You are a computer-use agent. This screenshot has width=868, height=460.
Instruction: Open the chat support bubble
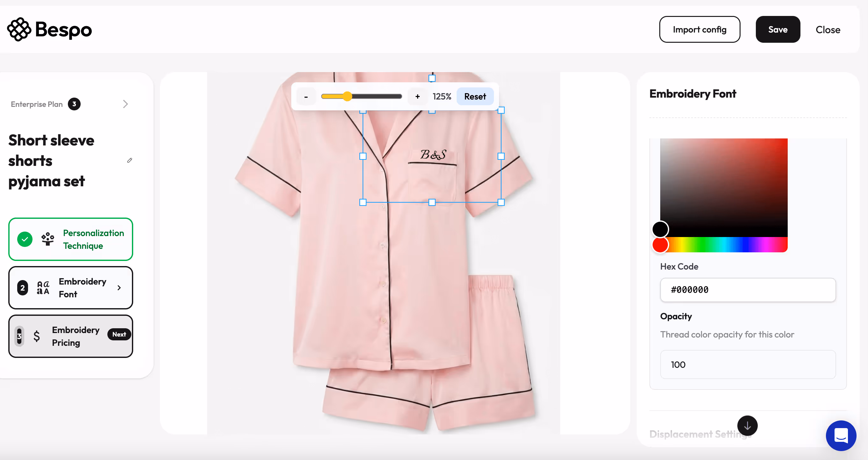click(841, 435)
